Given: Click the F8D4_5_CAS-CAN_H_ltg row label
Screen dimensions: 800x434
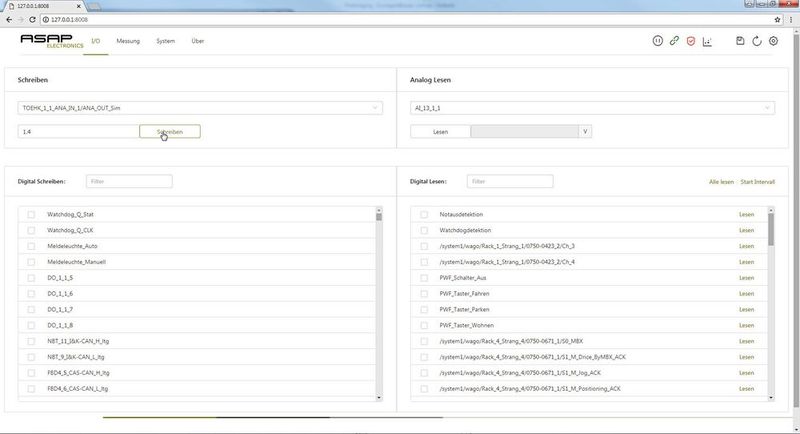Looking at the screenshot, I should [x=78, y=373].
